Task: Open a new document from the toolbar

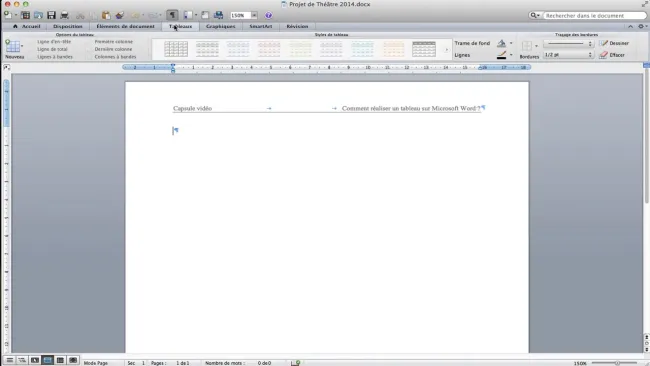Action: coord(8,15)
